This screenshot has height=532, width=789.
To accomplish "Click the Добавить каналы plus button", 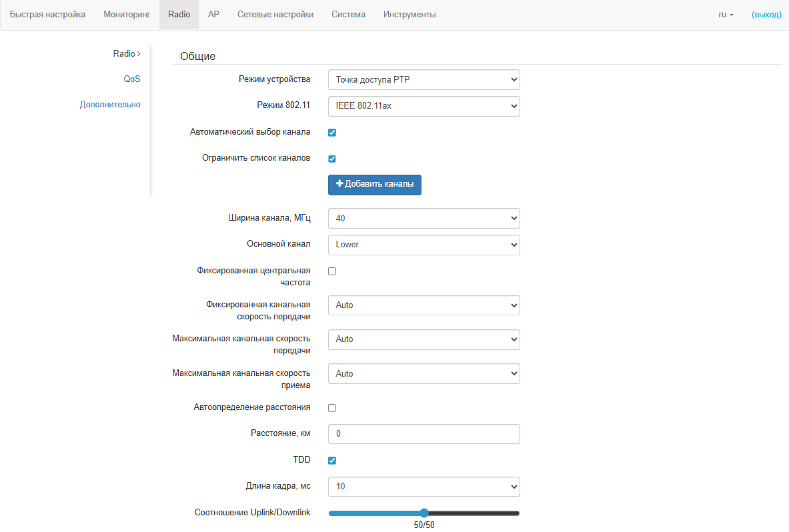I will (374, 185).
